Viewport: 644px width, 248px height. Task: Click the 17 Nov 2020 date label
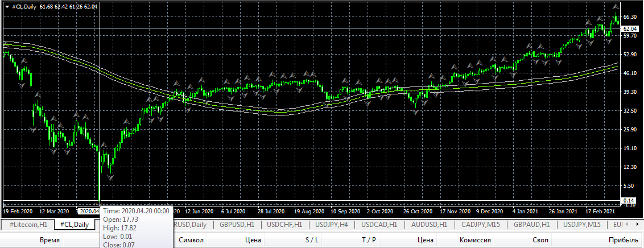(x=455, y=212)
